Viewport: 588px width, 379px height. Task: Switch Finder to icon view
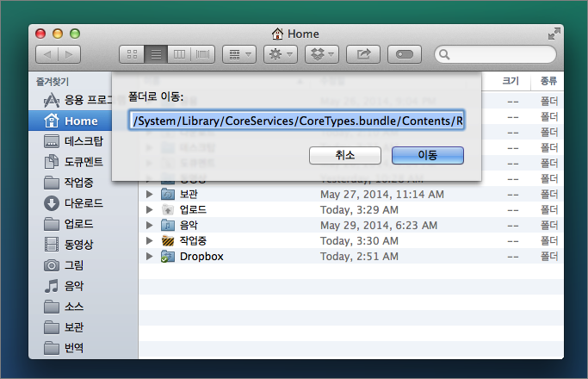132,55
